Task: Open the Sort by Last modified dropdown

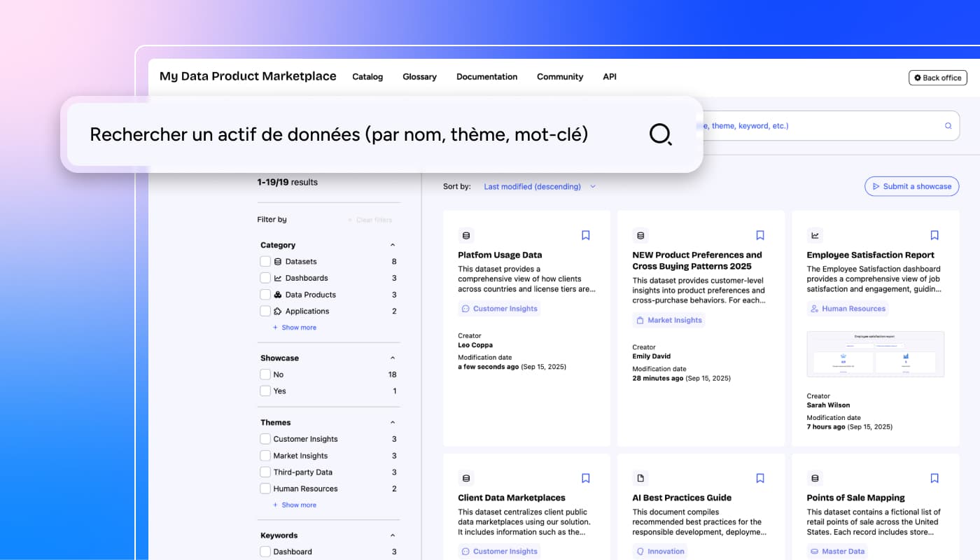Action: 539,186
